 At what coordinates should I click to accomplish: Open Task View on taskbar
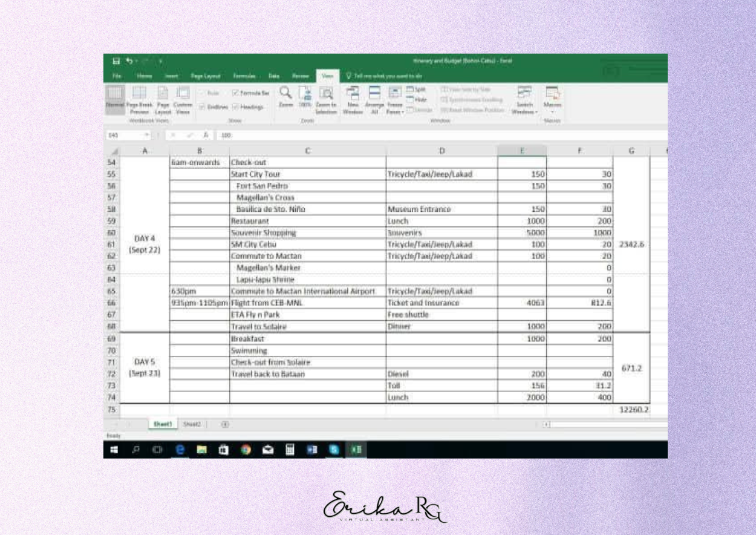158,450
